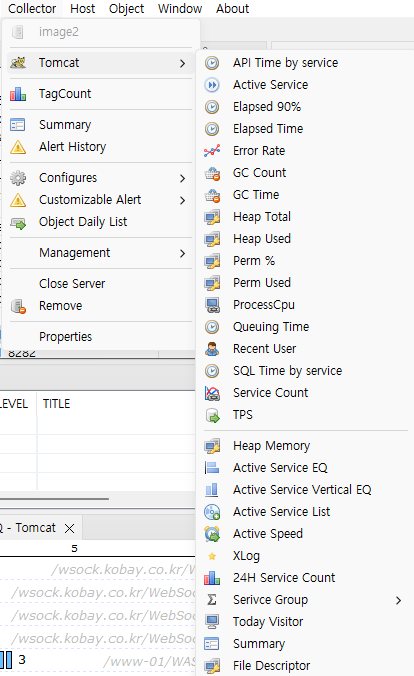Click the /www-01/WAS service row
Viewport: 414px width, 676px height.
pyautogui.click(x=149, y=661)
